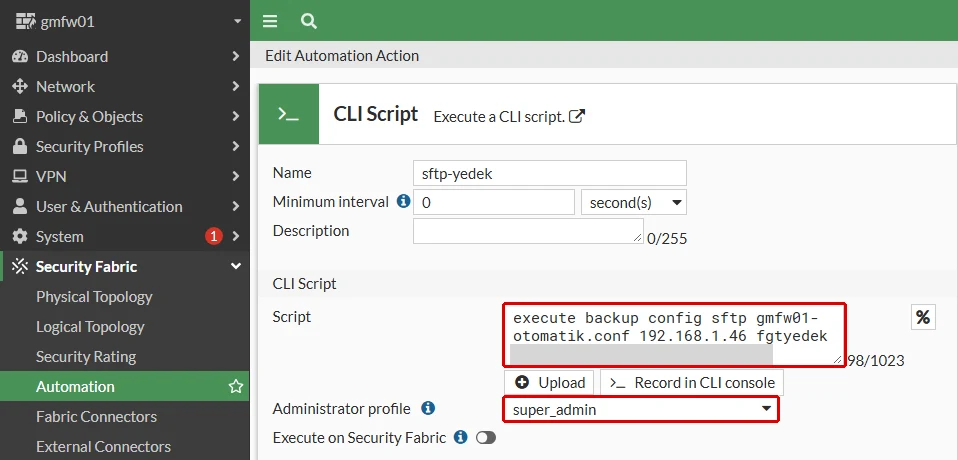Click the Dashboard gauge icon
The width and height of the screenshot is (958, 460).
pos(20,56)
